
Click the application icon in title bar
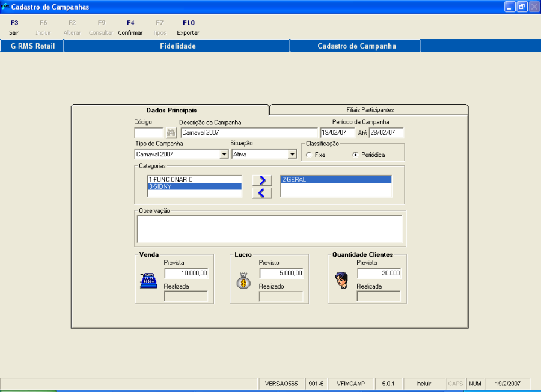click(x=5, y=7)
